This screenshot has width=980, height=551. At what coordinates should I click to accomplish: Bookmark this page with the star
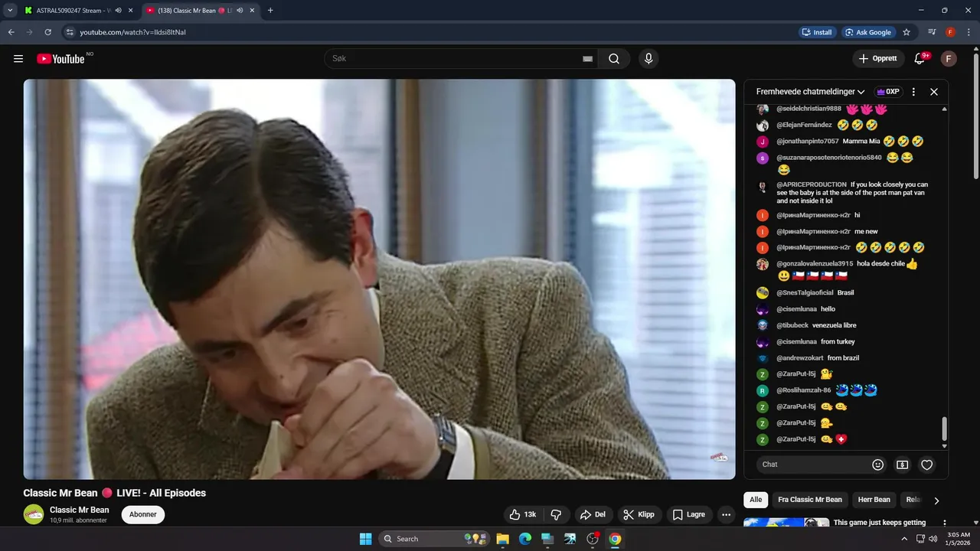pos(906,32)
